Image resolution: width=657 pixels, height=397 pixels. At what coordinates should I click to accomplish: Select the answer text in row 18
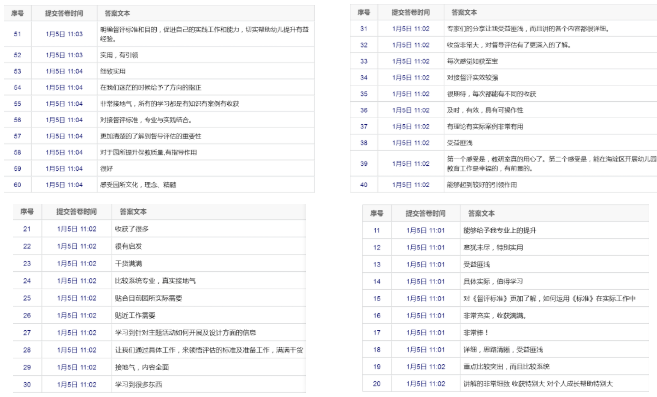pos(503,350)
